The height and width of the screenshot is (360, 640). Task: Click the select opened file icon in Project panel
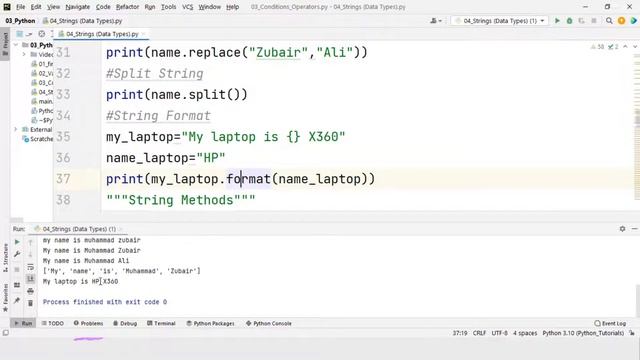(42, 34)
